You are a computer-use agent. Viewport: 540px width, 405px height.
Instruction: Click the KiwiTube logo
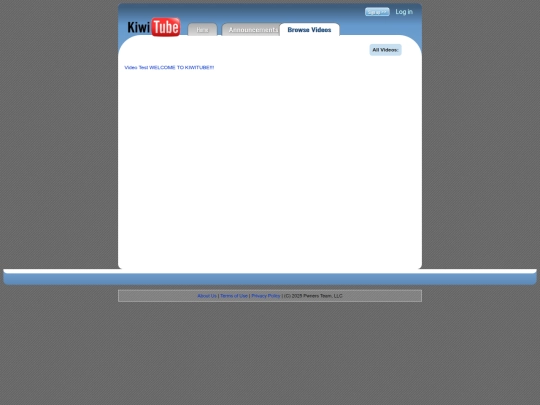pos(154,27)
